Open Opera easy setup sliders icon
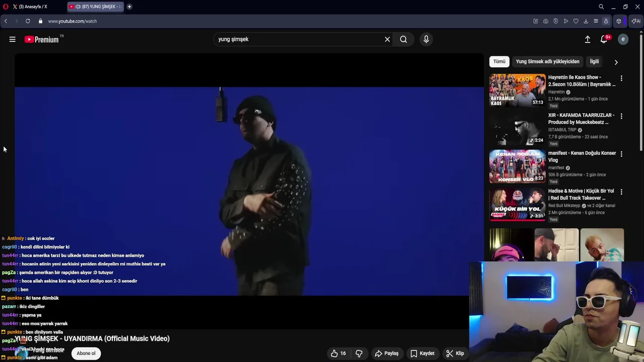The height and width of the screenshot is (362, 644). tap(596, 21)
